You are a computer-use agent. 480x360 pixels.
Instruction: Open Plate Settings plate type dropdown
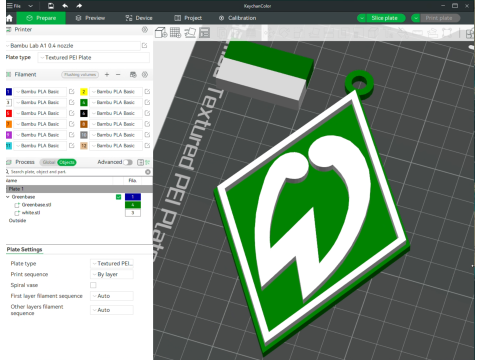click(112, 264)
